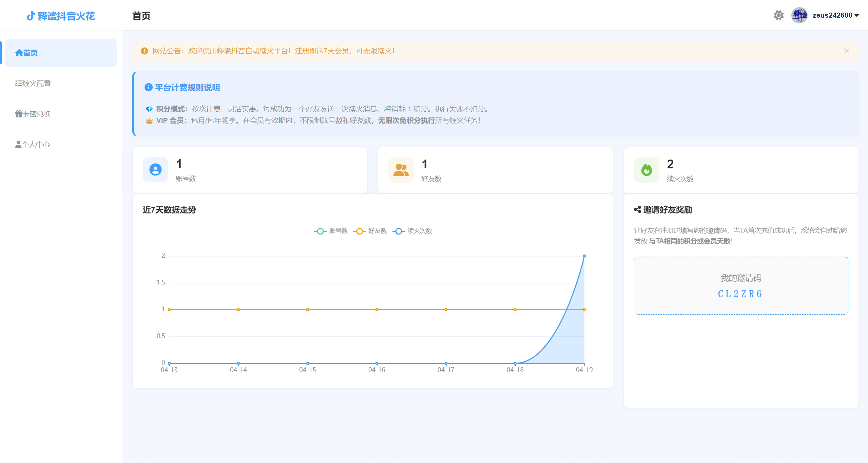Toggle the dark mode sun icon
Viewport: 868px width, 463px height.
[778, 15]
